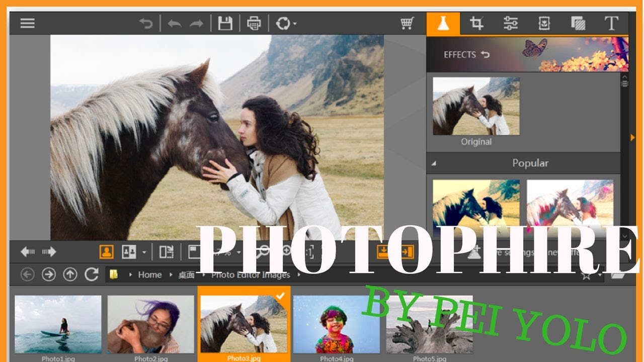Click the revert to original icon

[x=146, y=23]
